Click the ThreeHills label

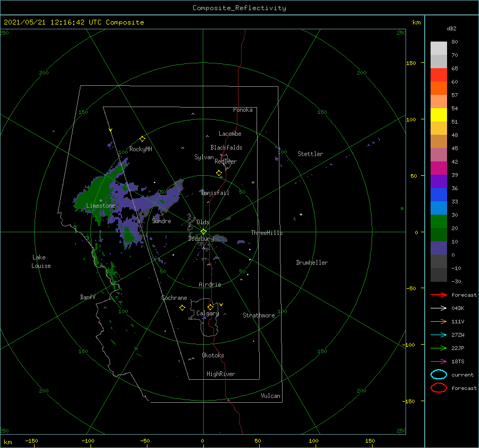[x=267, y=233]
